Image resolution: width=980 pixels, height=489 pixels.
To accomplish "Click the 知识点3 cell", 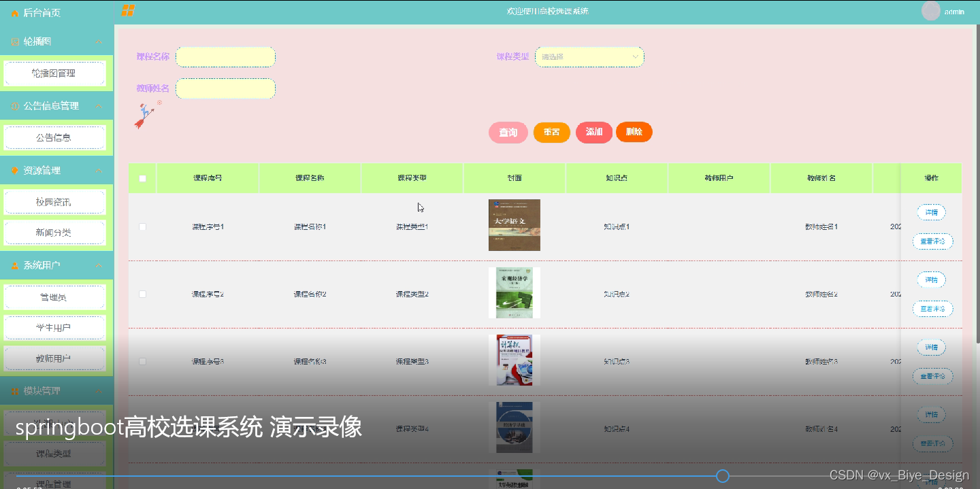I will [x=617, y=361].
